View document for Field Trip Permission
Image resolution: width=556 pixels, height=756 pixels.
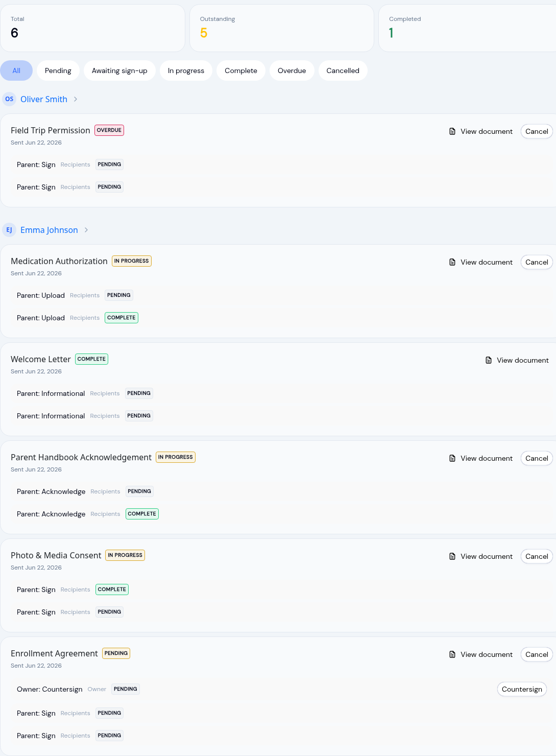point(481,131)
